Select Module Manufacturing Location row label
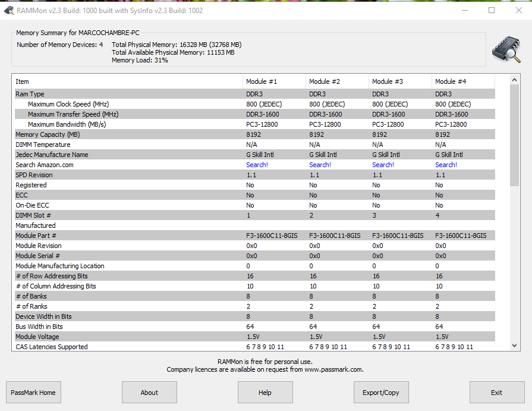The image size is (532, 411). tap(59, 266)
